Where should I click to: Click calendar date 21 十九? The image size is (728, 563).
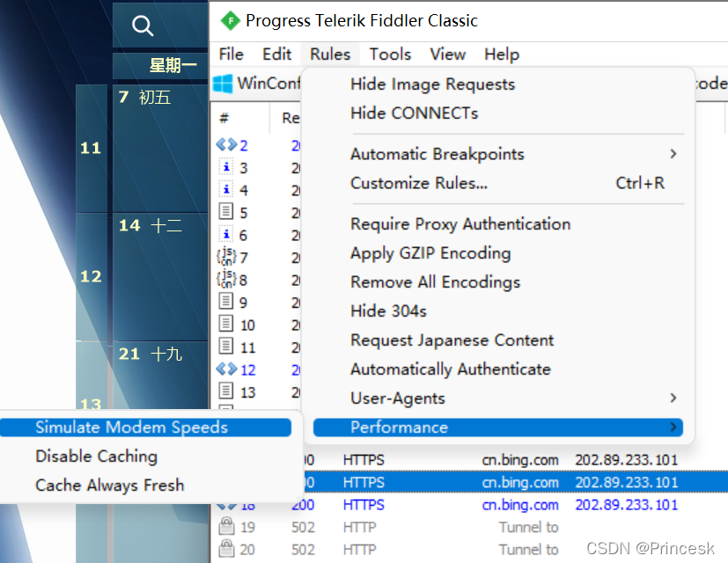coord(150,355)
